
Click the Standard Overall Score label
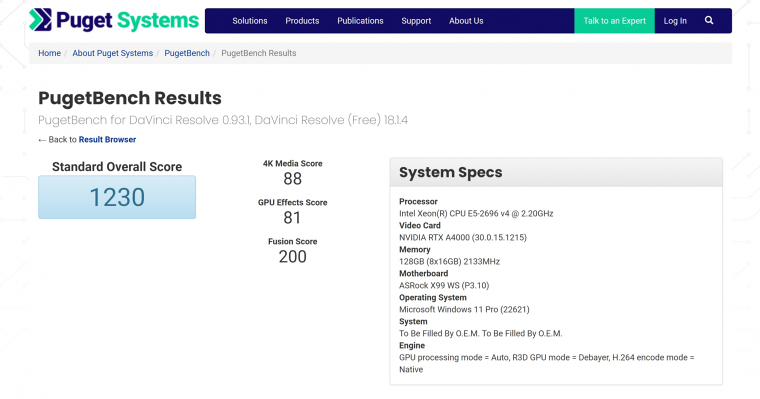coord(117,167)
